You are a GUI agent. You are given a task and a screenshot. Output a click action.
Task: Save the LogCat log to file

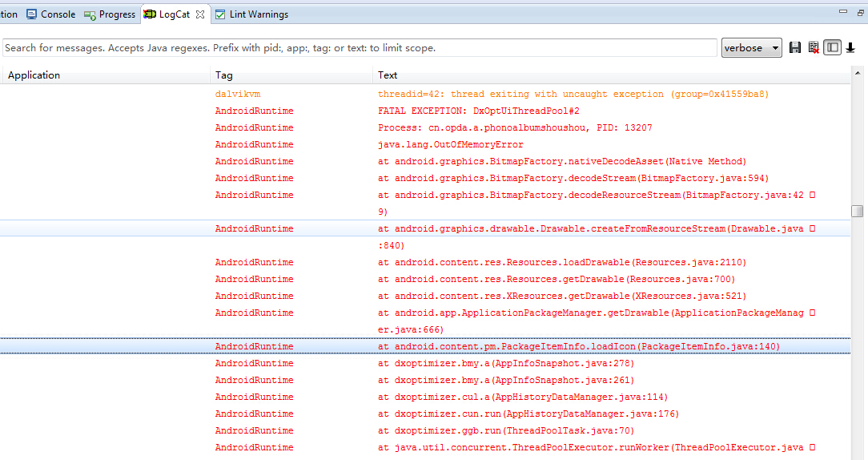tap(795, 47)
